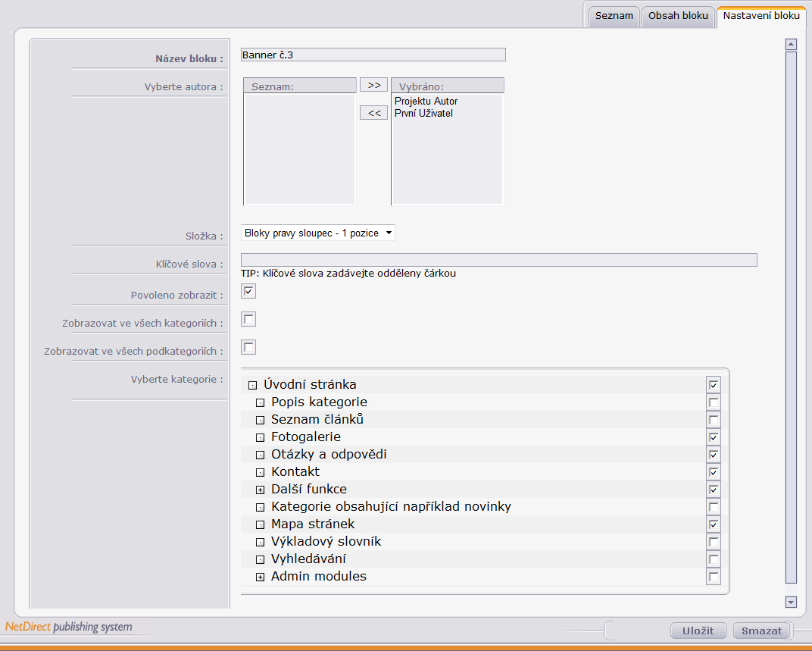Open the Obsah bloku tab
Viewport: 812px width, 651px height.
[x=678, y=16]
